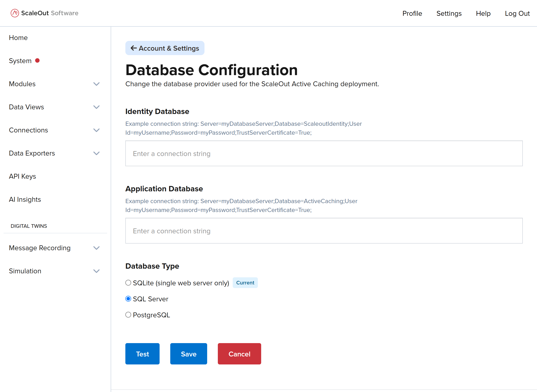Click the ScaleoutIdentity example connection string text
Viewport: 537px width, 392px height.
pos(243,128)
